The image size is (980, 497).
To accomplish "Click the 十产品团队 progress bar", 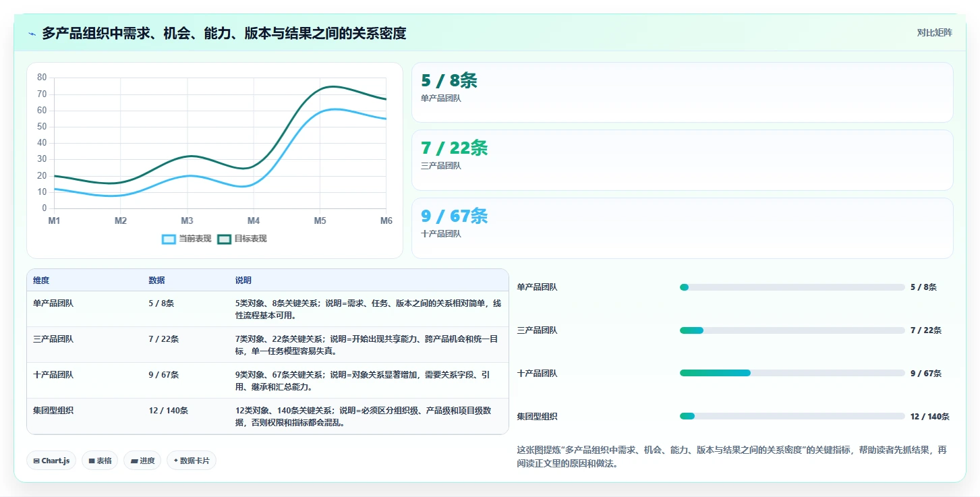I will [x=792, y=373].
